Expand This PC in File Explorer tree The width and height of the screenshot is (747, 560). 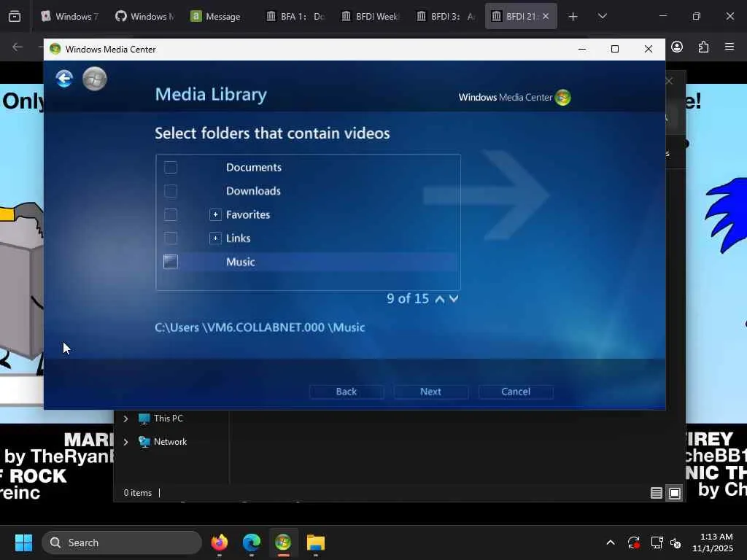point(125,419)
